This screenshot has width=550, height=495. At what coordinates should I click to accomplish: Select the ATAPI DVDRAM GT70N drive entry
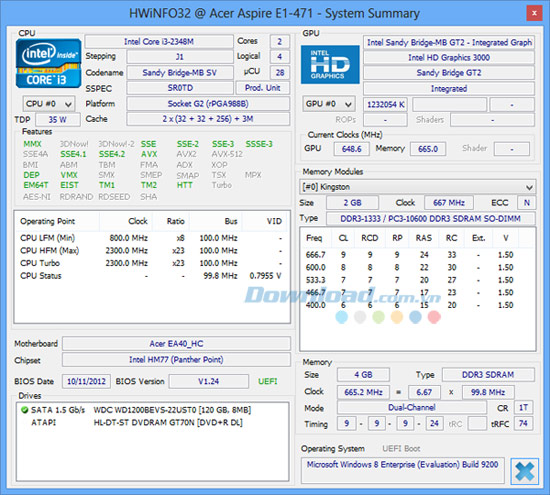point(136,422)
